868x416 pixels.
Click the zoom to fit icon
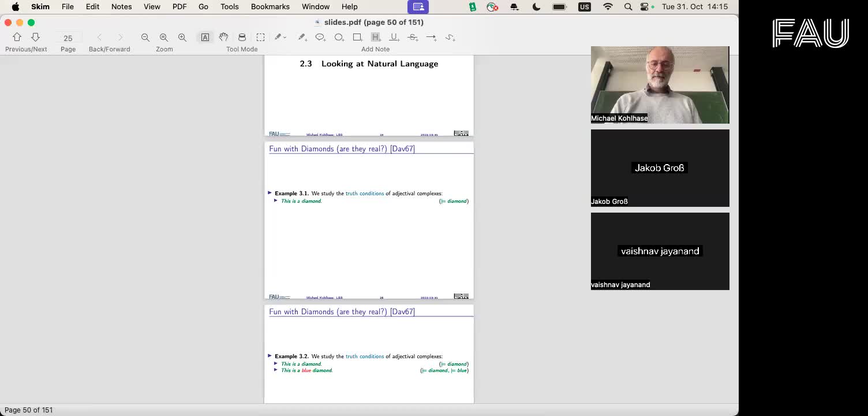164,37
